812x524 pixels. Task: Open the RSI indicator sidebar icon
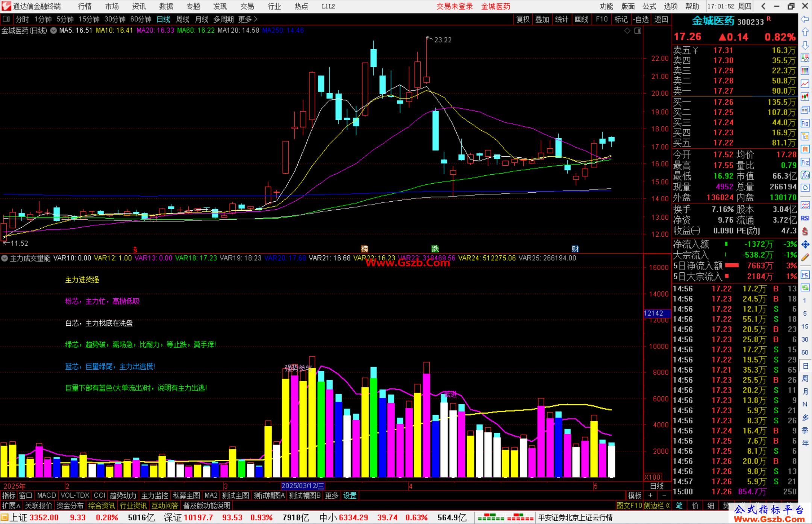(x=805, y=218)
